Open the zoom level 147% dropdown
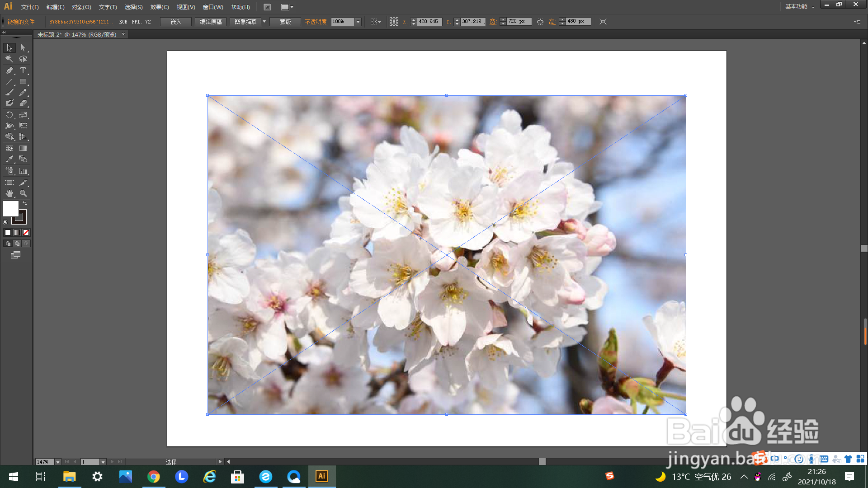 (58, 462)
